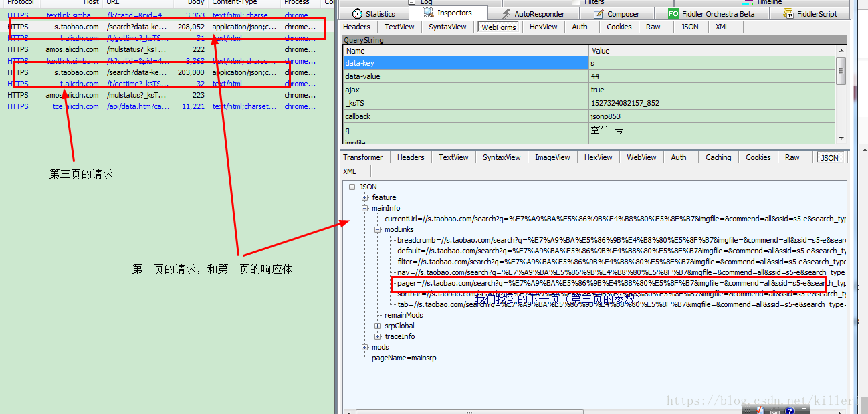Screen dimensions: 868x414
Task: Select the currentUrl tree entry
Action: coord(615,219)
